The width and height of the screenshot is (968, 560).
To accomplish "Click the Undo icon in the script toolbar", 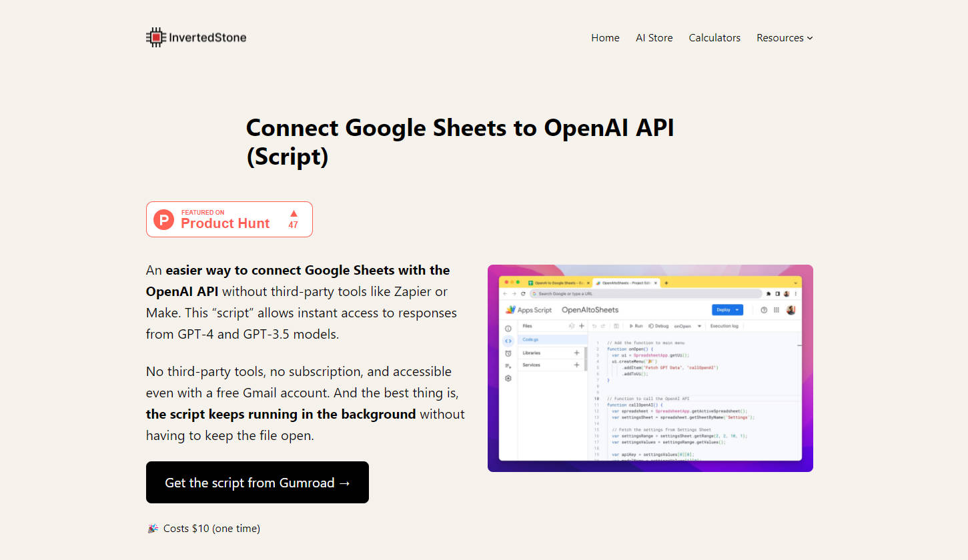I will pos(594,325).
